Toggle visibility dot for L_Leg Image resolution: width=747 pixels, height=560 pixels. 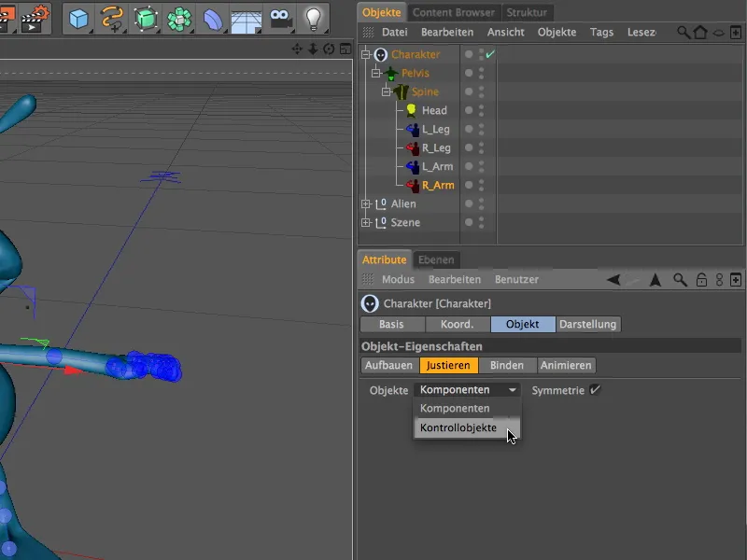point(470,129)
